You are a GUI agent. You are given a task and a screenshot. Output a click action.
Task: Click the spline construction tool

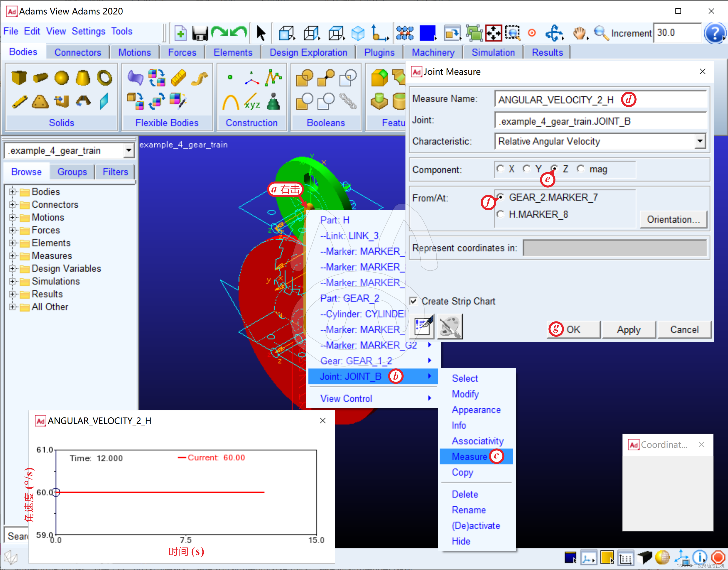click(x=274, y=78)
